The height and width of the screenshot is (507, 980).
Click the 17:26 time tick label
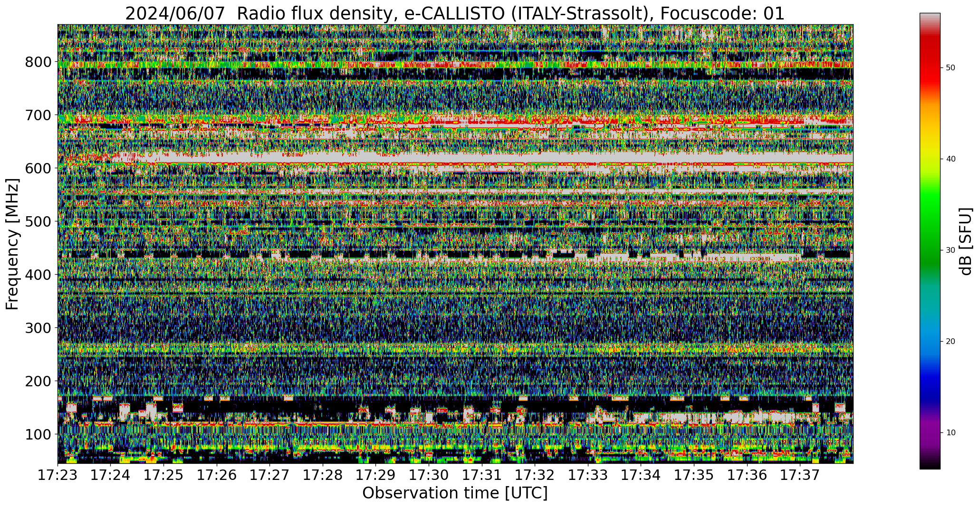217,475
